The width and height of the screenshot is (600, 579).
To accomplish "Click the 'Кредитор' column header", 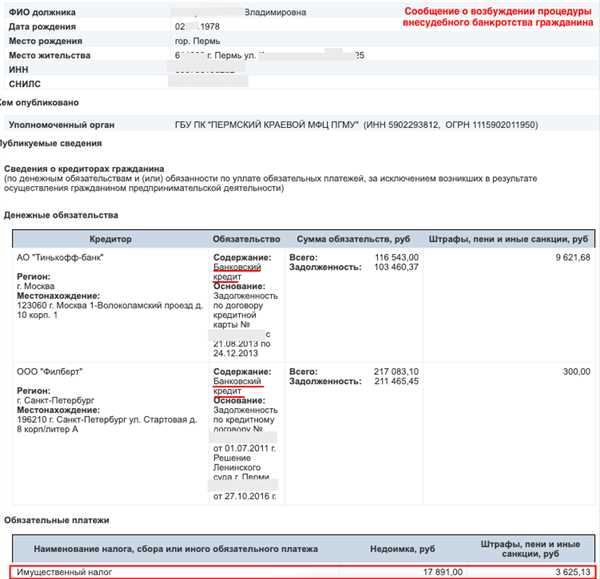I will [x=110, y=239].
